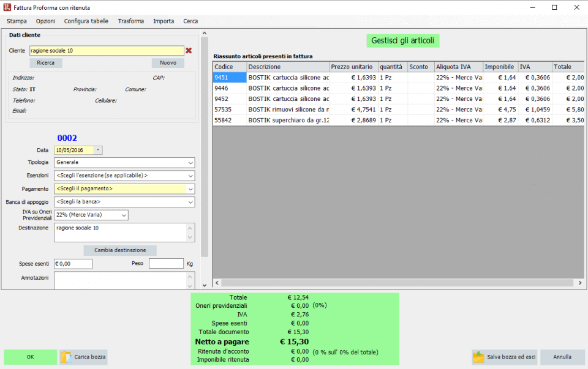The width and height of the screenshot is (588, 369).
Task: Expand the Tipologia dropdown
Action: pyautogui.click(x=190, y=163)
